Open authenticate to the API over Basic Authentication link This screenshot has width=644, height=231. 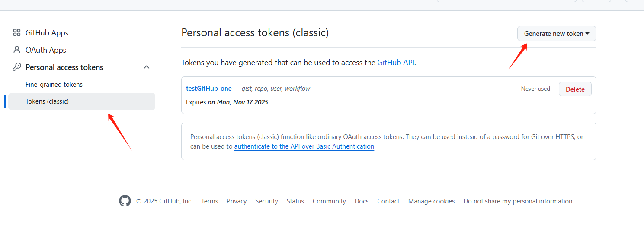(304, 146)
